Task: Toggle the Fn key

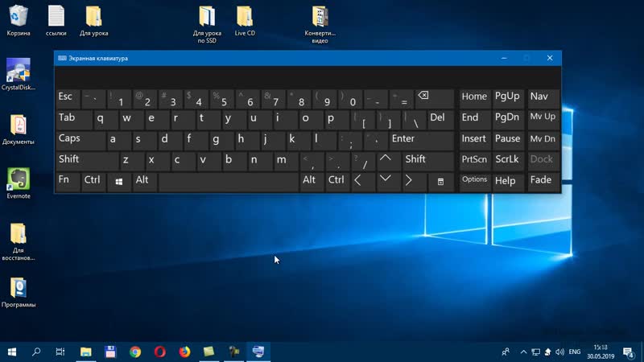Action: point(68,182)
